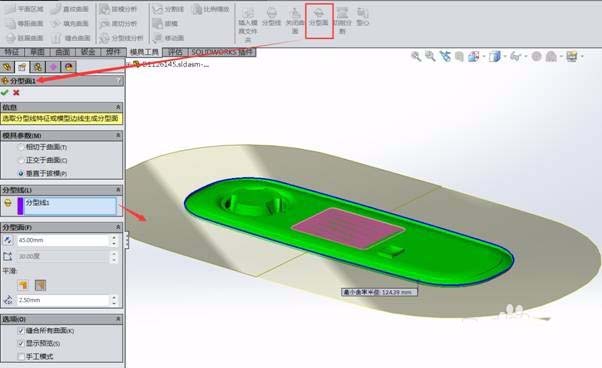The height and width of the screenshot is (368, 602).
Task: Switch to the 特征 tab
Action: coord(12,52)
